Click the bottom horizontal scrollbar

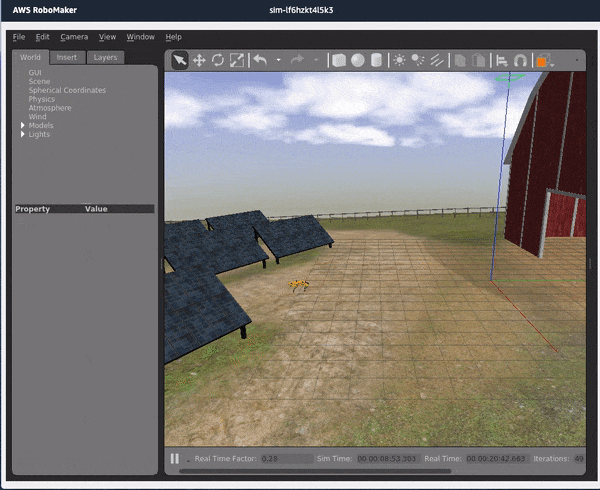(x=315, y=471)
